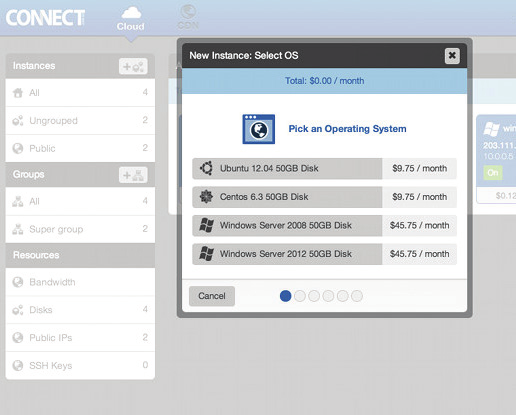The image size is (516, 415).
Task: Show All instances in sidebar
Action: pyautogui.click(x=80, y=93)
